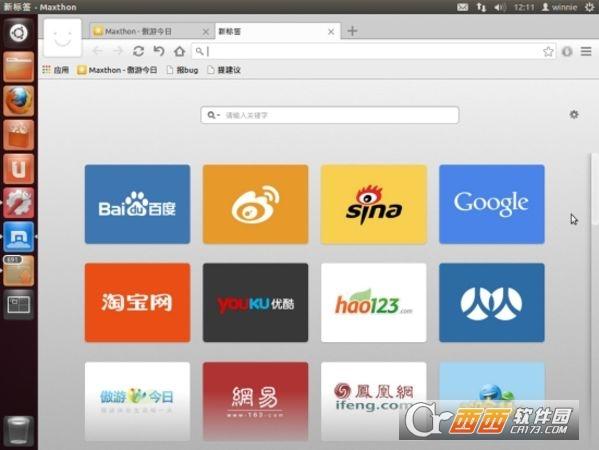Open the session power menu icon
Viewport: 599px width, 450px height.
point(590,7)
